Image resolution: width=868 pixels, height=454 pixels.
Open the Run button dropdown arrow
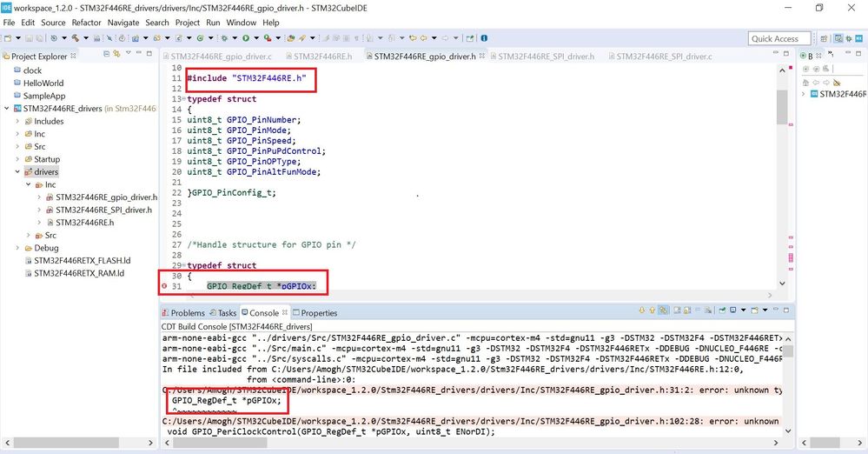[x=257, y=38]
